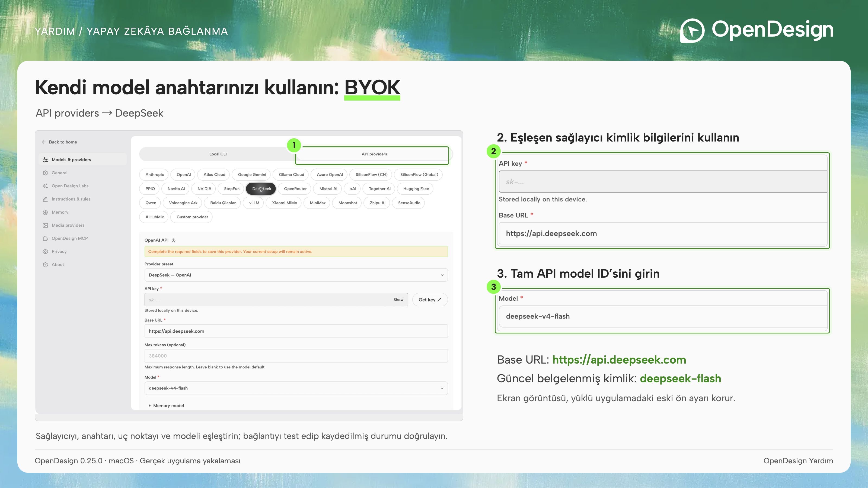This screenshot has height=488, width=868.
Task: Click the General gear icon
Action: click(45, 173)
